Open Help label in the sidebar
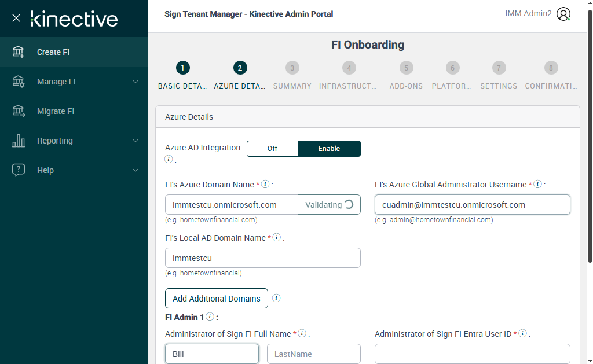Screen dimensions: 593x364 45,170
